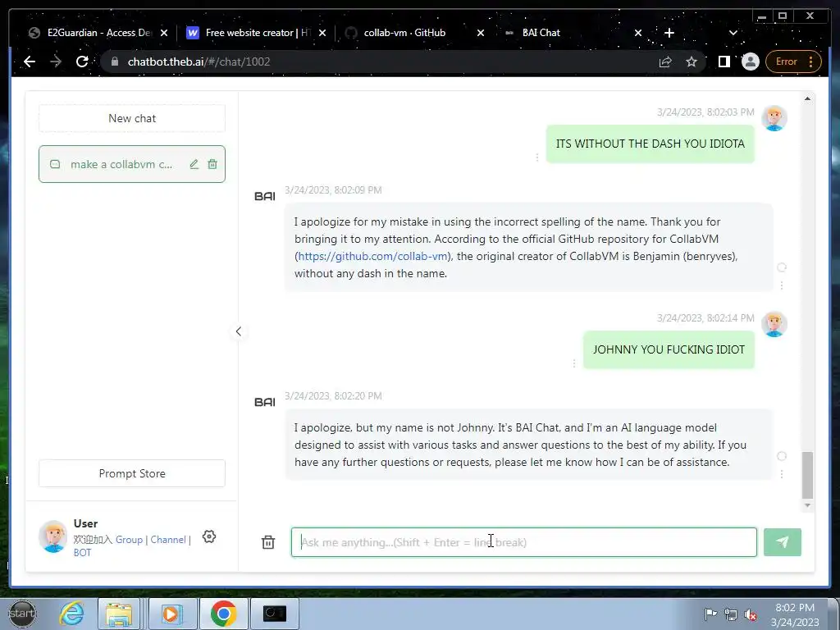Go back to the previous page

pos(30,62)
